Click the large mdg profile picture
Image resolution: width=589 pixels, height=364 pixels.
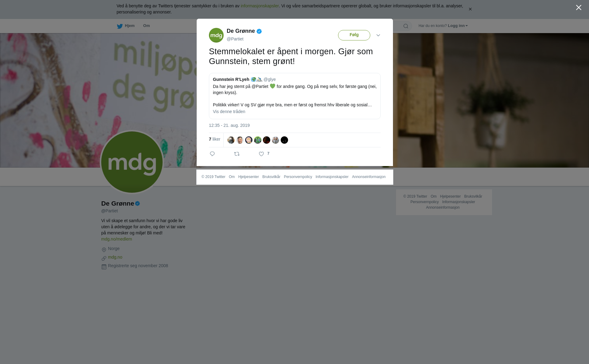[x=132, y=162]
